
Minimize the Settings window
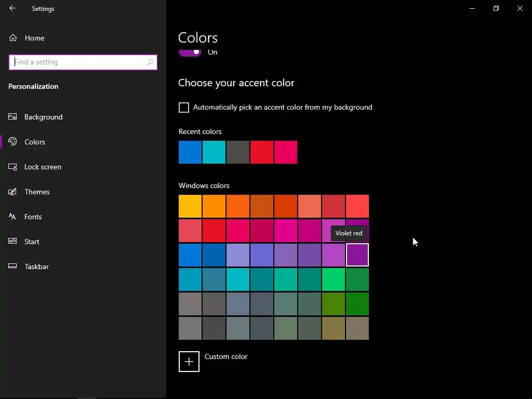point(472,8)
